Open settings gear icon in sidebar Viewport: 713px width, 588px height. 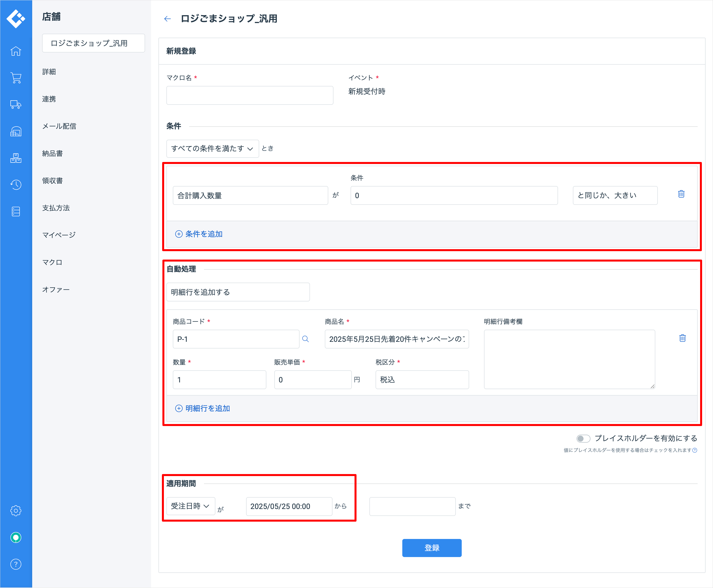pos(16,510)
